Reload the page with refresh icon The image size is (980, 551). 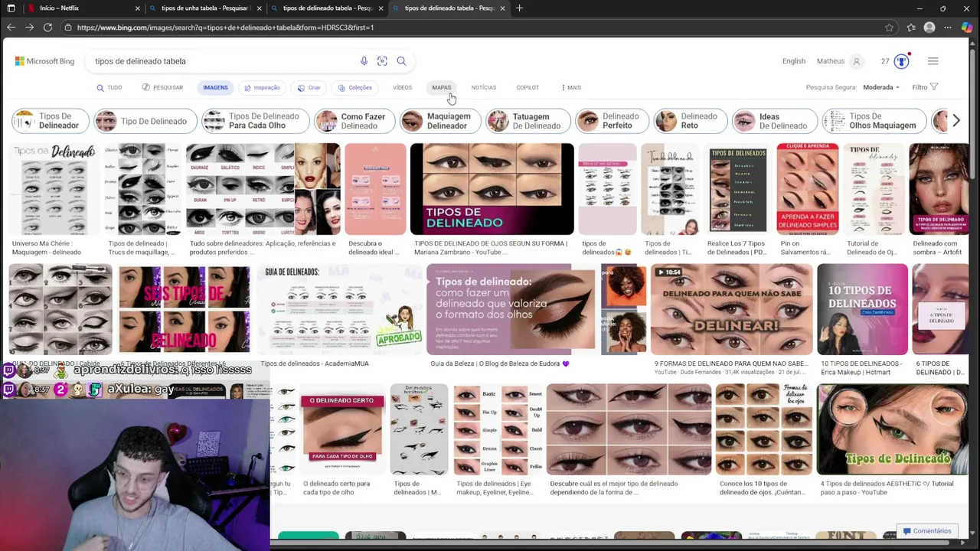[x=47, y=28]
